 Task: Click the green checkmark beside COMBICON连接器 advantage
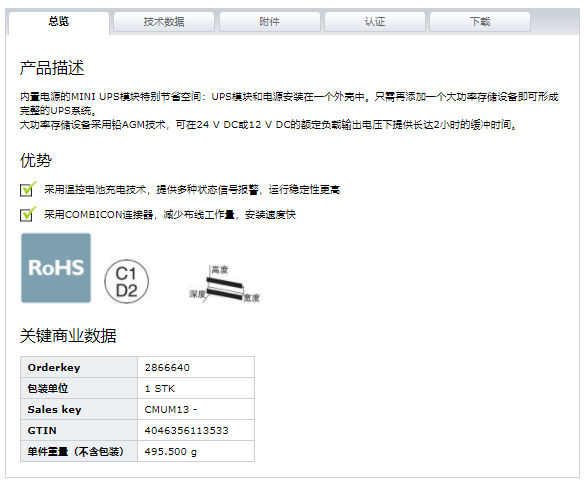28,214
